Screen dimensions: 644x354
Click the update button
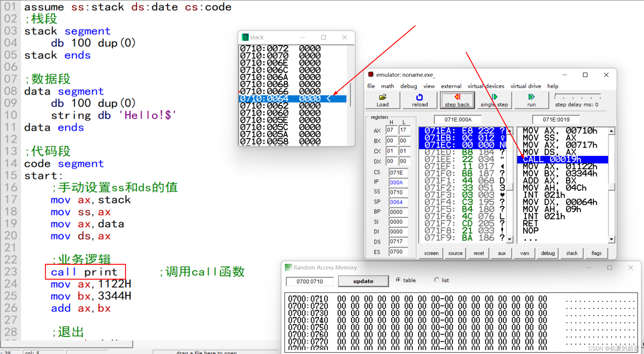363,281
